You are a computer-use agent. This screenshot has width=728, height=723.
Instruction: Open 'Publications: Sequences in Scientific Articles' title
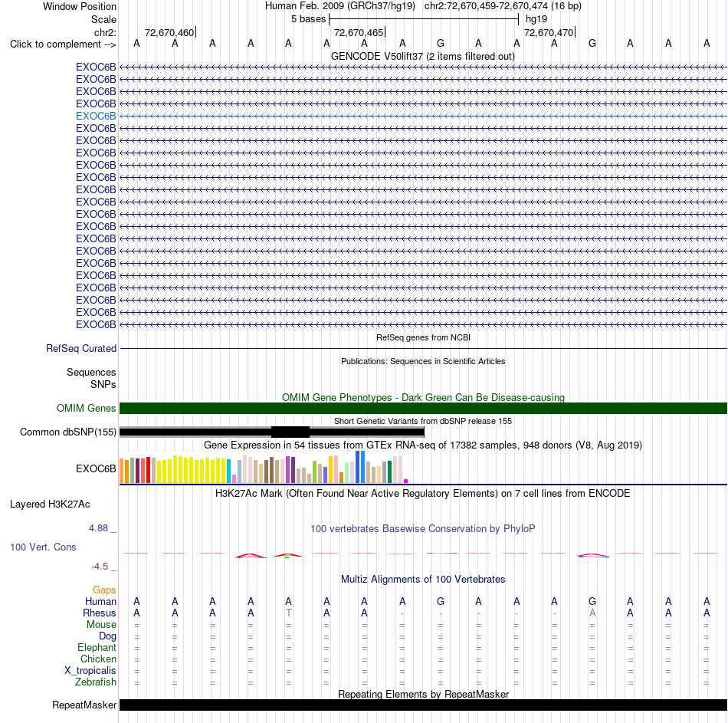coord(423,362)
